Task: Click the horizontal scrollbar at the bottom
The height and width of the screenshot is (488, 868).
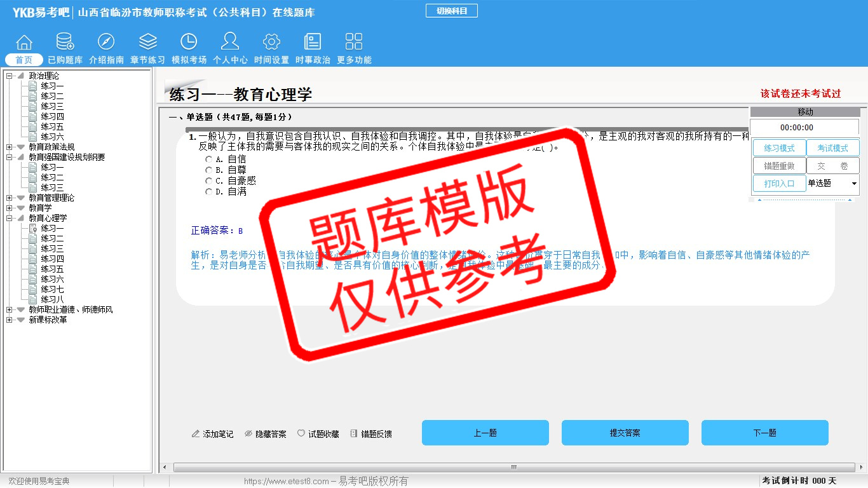Action: pyautogui.click(x=513, y=468)
